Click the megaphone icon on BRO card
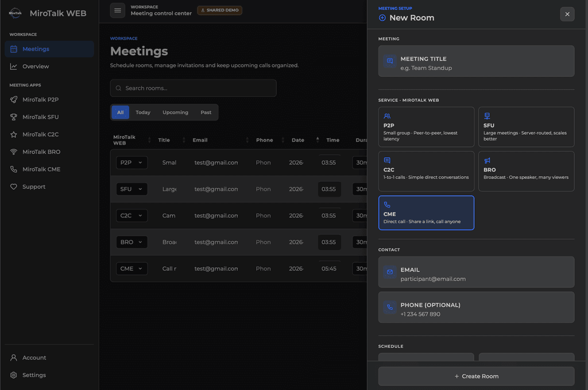The height and width of the screenshot is (390, 588). click(487, 161)
